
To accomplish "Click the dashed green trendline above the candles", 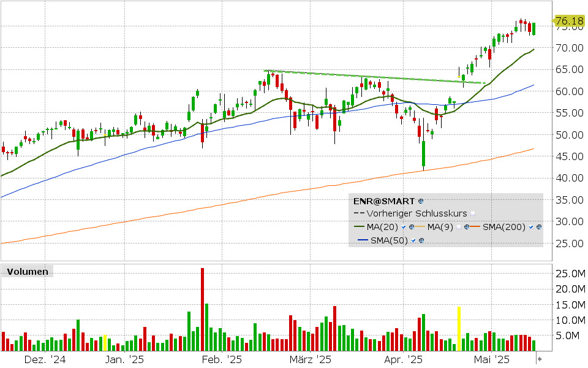I will 375,77.
